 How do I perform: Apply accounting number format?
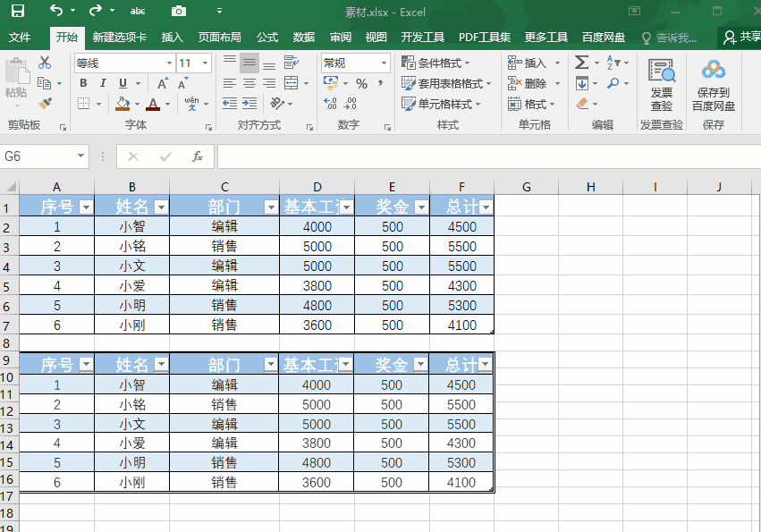[331, 83]
